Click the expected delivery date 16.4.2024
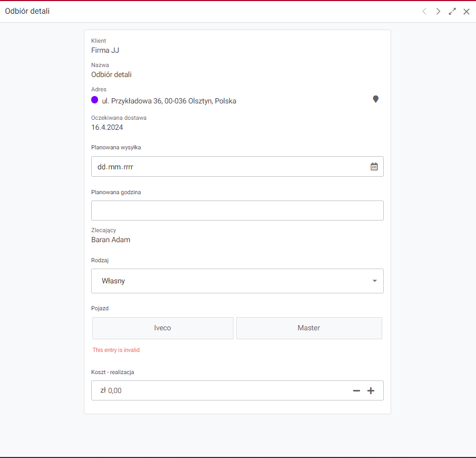Screen dimensions: 476x458 [x=107, y=127]
